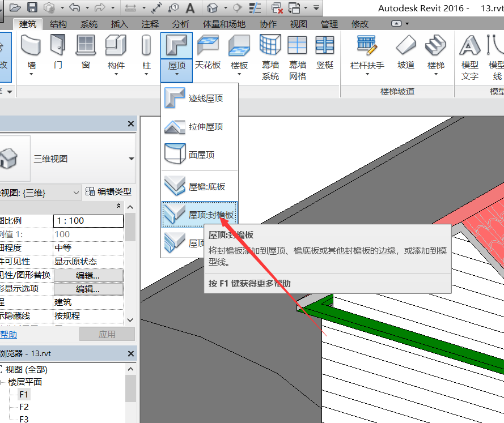
Task: Click the Save icon in quick access toolbar
Action: tap(32, 8)
